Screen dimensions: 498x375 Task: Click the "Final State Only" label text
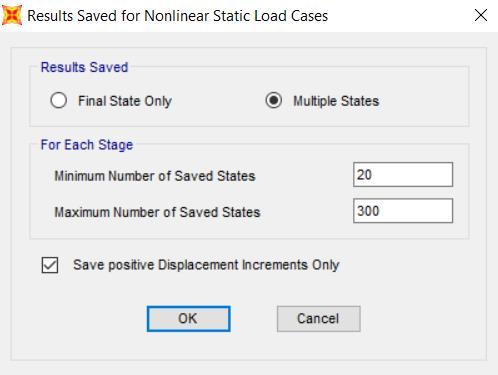[x=125, y=101]
